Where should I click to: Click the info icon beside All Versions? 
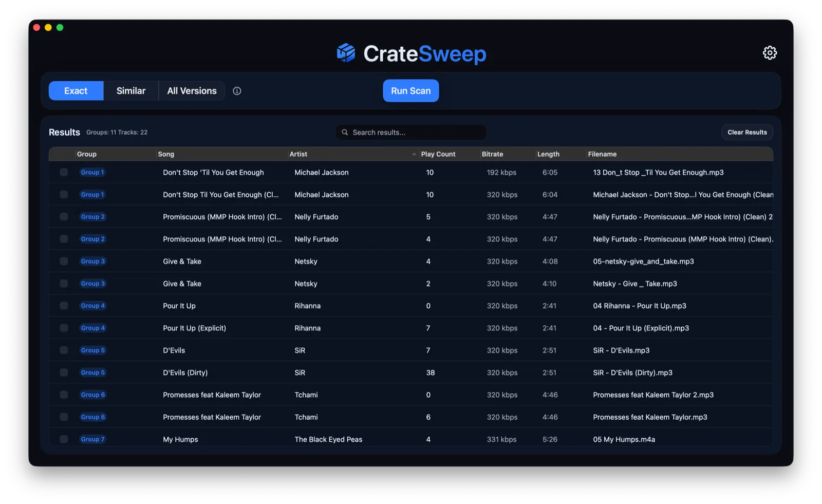[x=237, y=91]
